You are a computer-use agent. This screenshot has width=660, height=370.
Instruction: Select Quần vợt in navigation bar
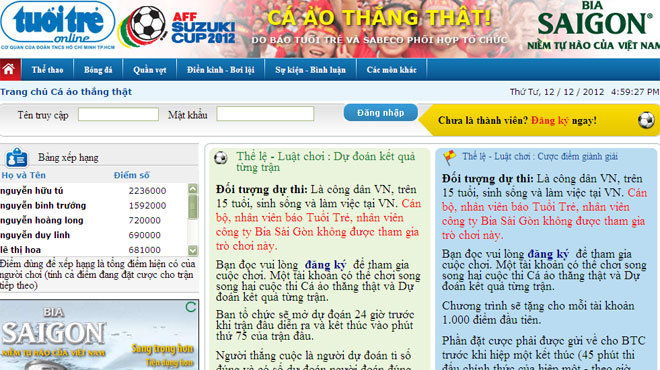coord(150,70)
